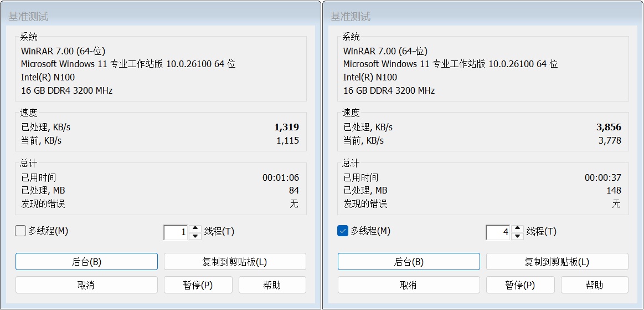The image size is (644, 310).
Task: Click the right 基准测试 title bar
Action: 482,16
